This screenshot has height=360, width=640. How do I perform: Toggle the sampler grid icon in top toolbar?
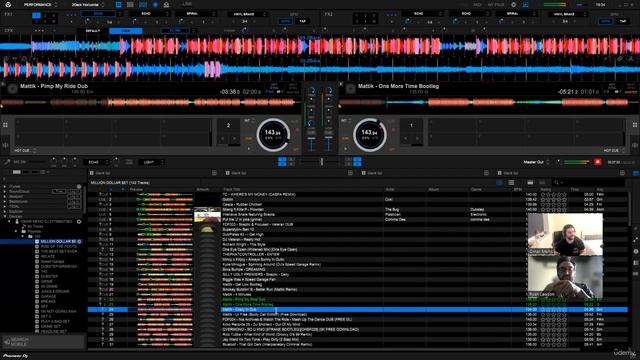click(x=130, y=5)
